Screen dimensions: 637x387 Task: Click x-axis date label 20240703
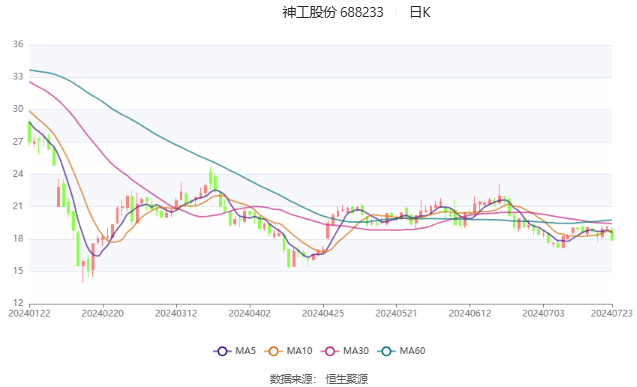click(x=543, y=313)
